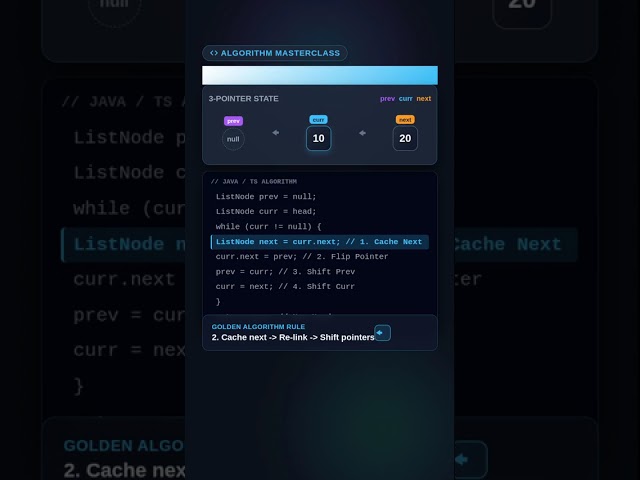Click the ALGORITHM MASTERCLASS badge text
640x480 pixels.
(x=280, y=53)
